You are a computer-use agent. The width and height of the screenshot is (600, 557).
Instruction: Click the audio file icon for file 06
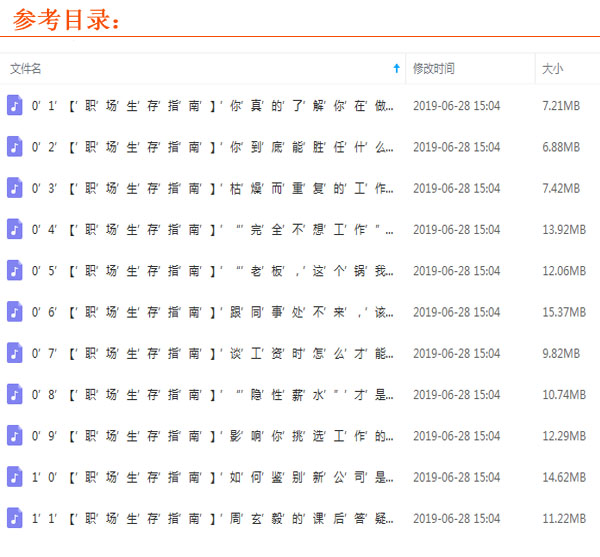click(x=14, y=312)
